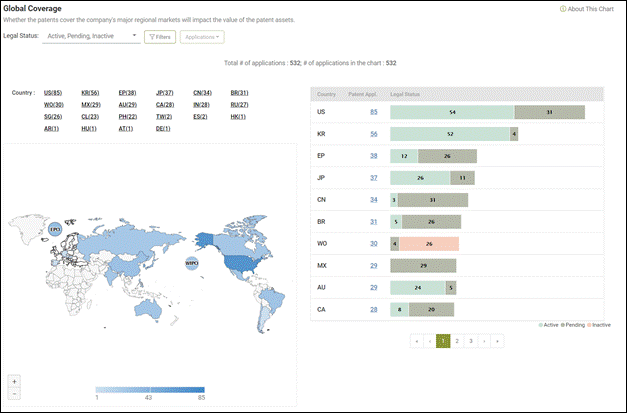Select the AT(1) country link
This screenshot has width=627, height=413.
click(126, 129)
